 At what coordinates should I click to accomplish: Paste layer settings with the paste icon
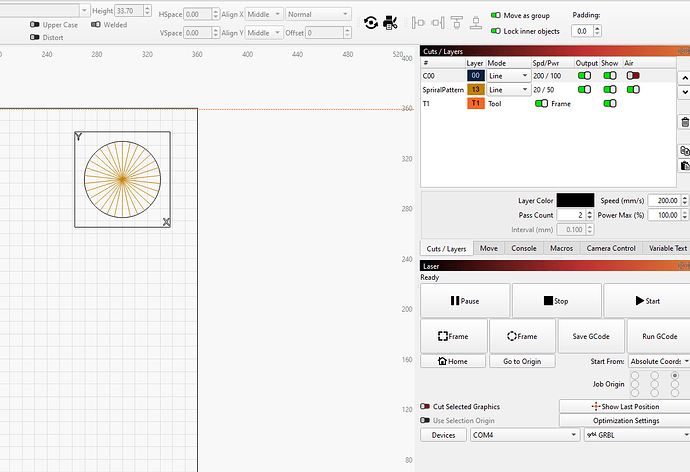tap(685, 166)
